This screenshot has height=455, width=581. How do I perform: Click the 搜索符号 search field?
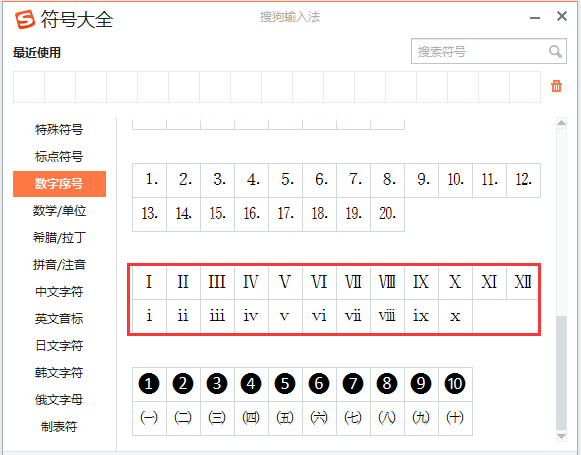pyautogui.click(x=489, y=52)
